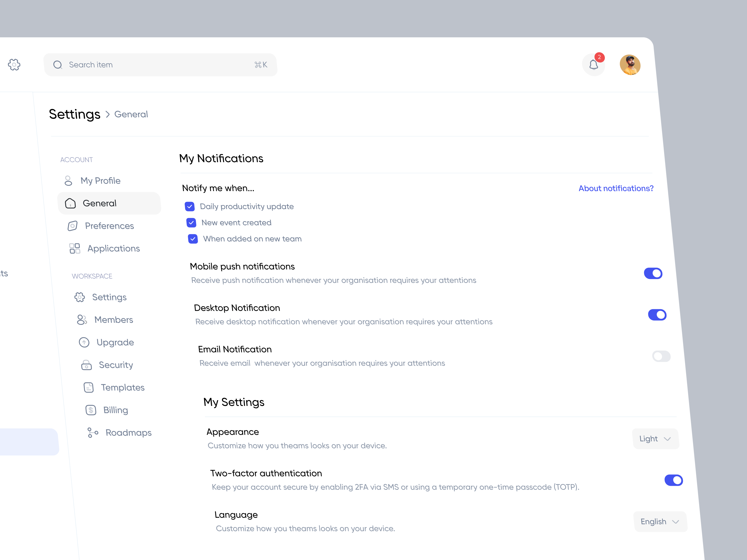747x560 pixels.
Task: Disable Mobile push notifications toggle
Action: (x=653, y=273)
